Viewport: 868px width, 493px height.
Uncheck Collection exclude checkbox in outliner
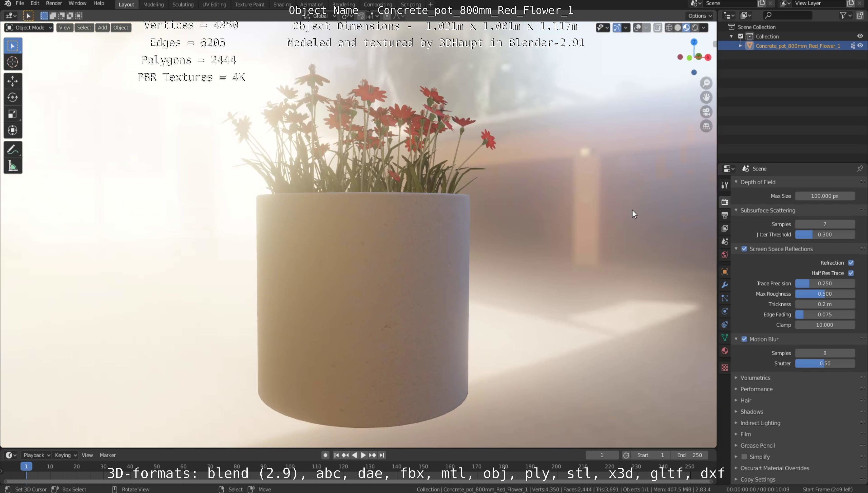740,36
